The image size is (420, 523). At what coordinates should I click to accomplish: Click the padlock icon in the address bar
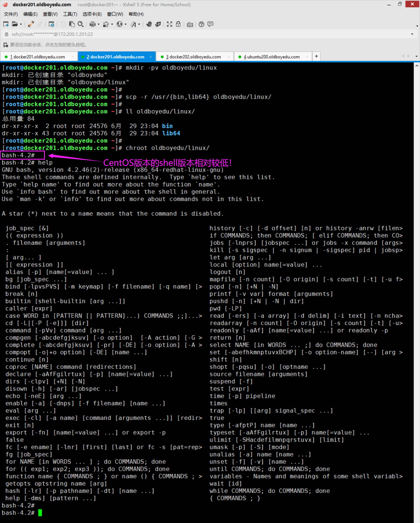click(6, 34)
